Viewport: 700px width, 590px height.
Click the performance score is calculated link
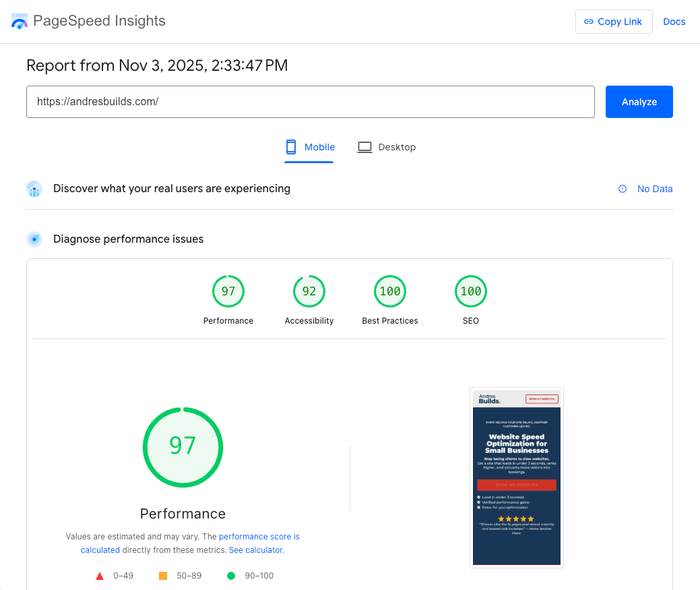point(259,536)
